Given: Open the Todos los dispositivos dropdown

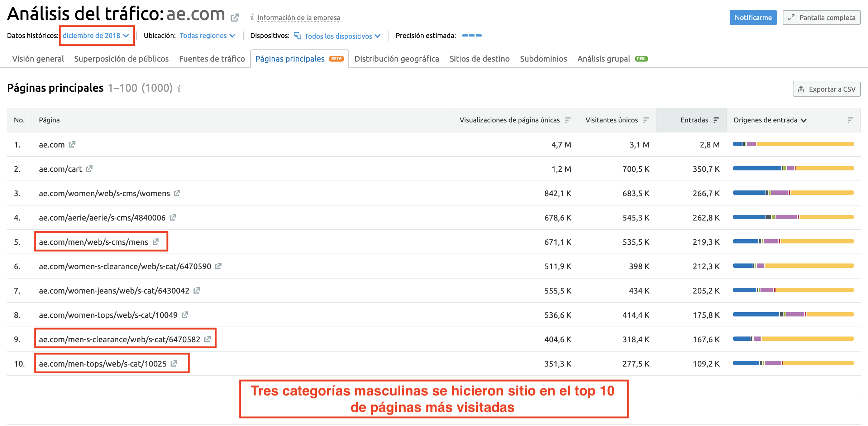Looking at the screenshot, I should point(342,36).
